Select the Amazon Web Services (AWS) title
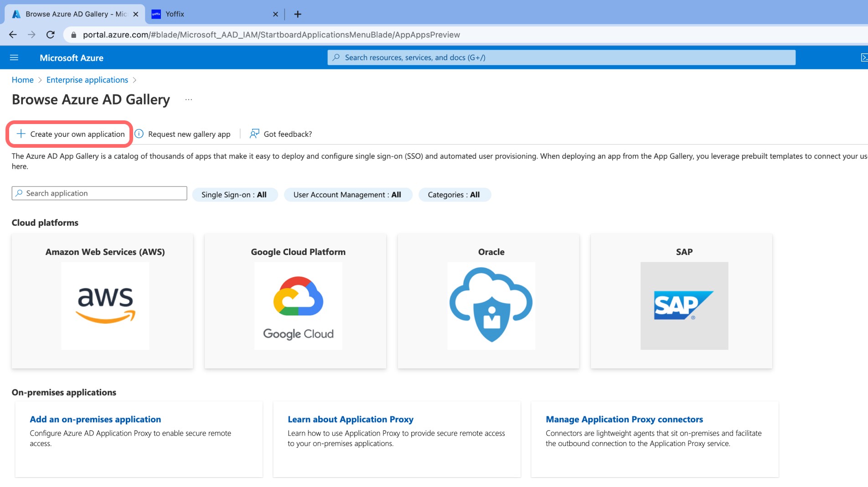Viewport: 868px width, 487px height. (105, 252)
